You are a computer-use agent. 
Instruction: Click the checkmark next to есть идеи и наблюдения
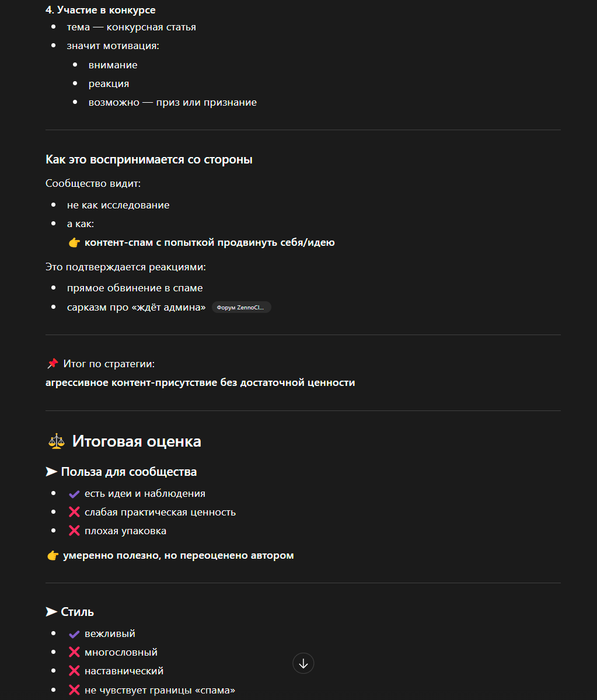pyautogui.click(x=74, y=494)
